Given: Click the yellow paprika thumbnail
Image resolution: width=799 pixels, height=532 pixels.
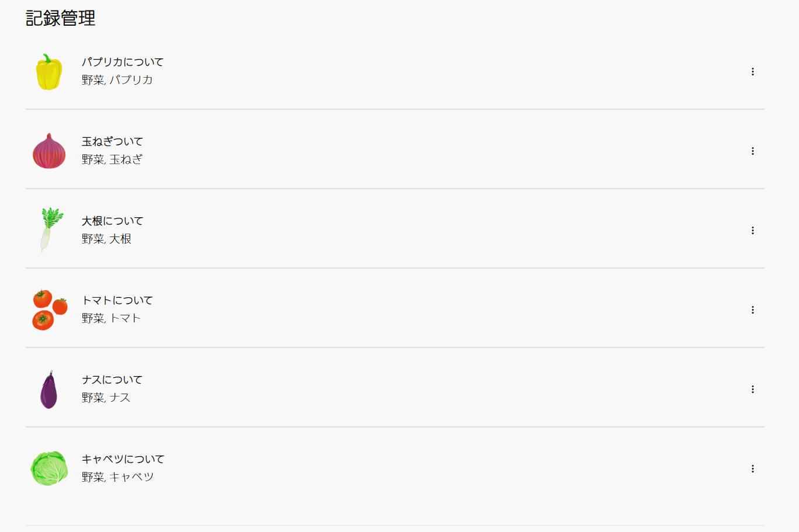Looking at the screenshot, I should pyautogui.click(x=49, y=72).
